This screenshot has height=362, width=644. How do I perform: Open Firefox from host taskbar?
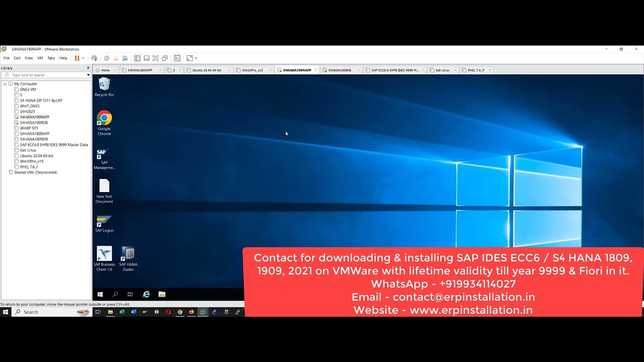[x=191, y=312]
